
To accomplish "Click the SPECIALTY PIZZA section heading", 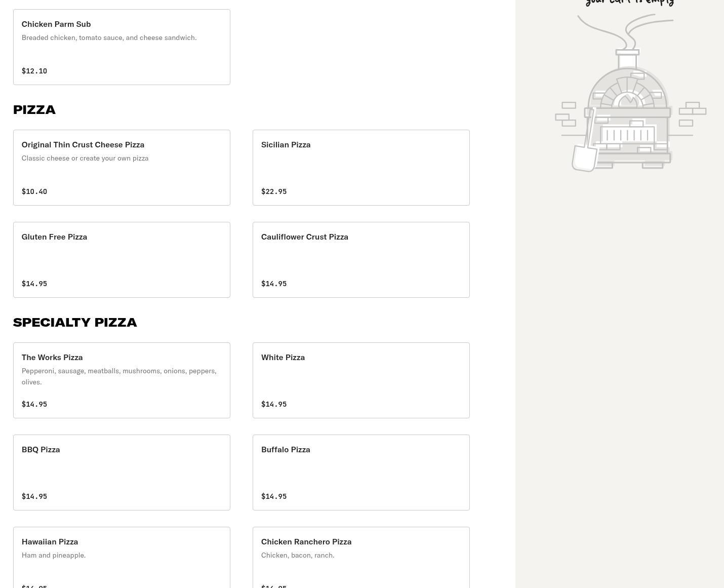I will [75, 323].
